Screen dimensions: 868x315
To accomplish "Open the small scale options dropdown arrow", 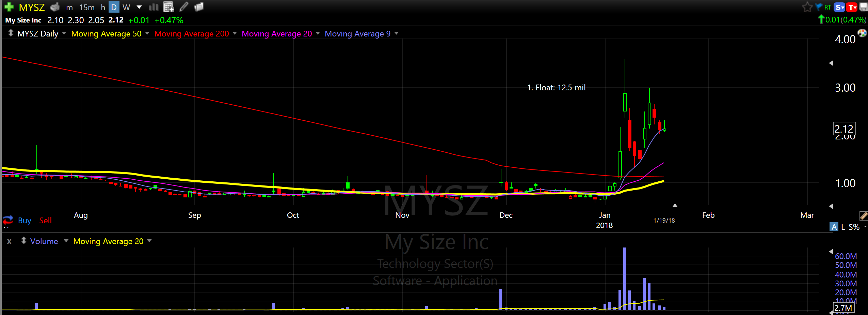I will pos(865,226).
